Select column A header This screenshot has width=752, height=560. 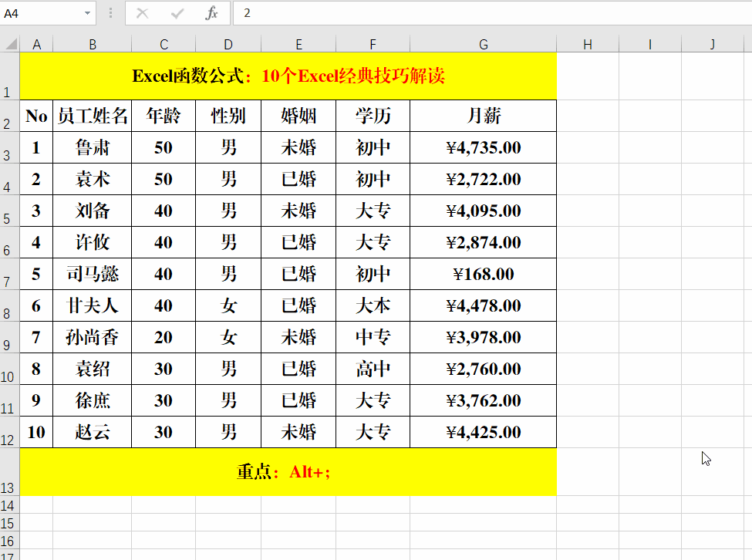(36, 44)
